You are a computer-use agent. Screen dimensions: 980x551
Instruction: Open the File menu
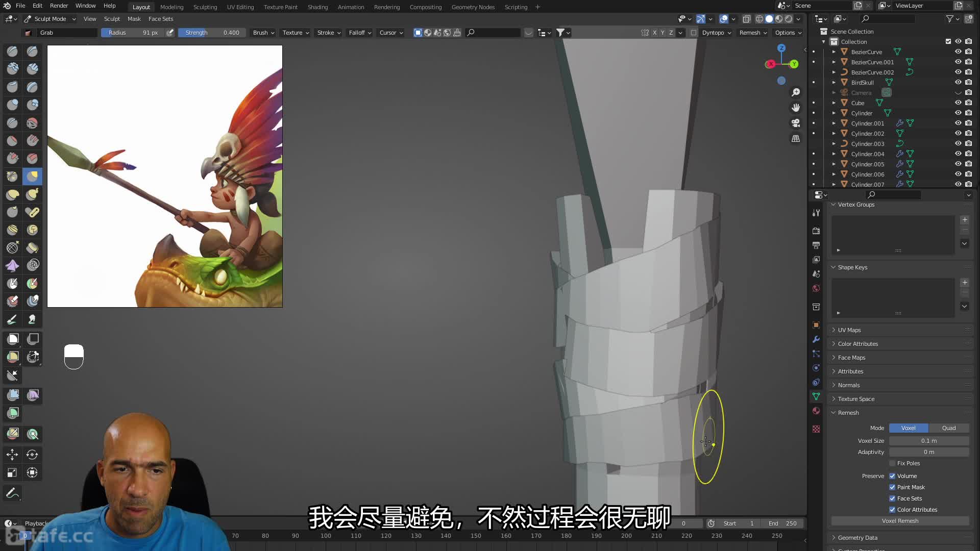pyautogui.click(x=20, y=6)
